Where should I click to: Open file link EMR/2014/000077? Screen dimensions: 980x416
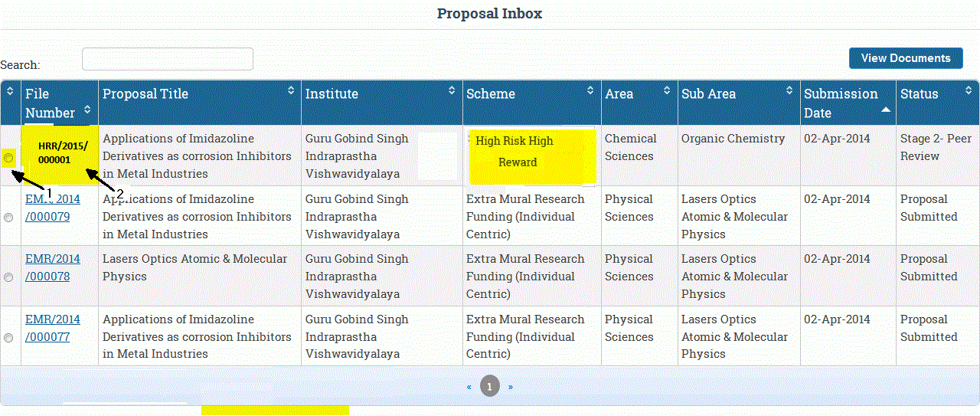(x=53, y=328)
